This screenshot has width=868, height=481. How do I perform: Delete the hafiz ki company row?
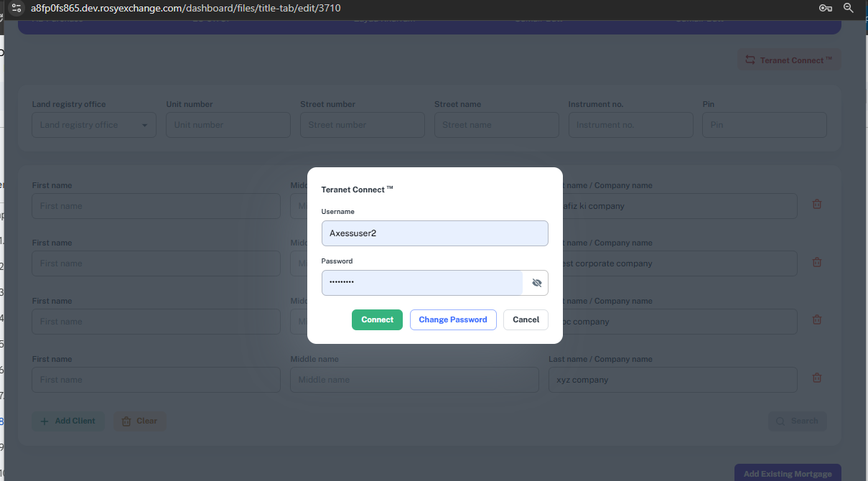[816, 205]
